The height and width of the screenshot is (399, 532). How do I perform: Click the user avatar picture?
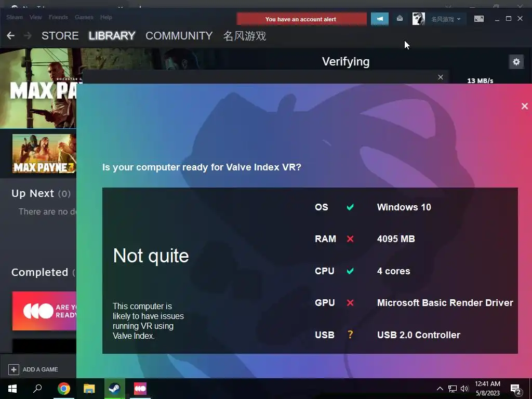pos(418,19)
